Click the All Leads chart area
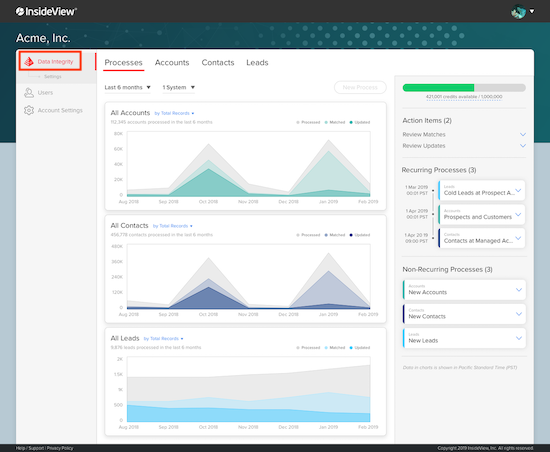Image resolution: width=550 pixels, height=452 pixels. pyautogui.click(x=248, y=389)
